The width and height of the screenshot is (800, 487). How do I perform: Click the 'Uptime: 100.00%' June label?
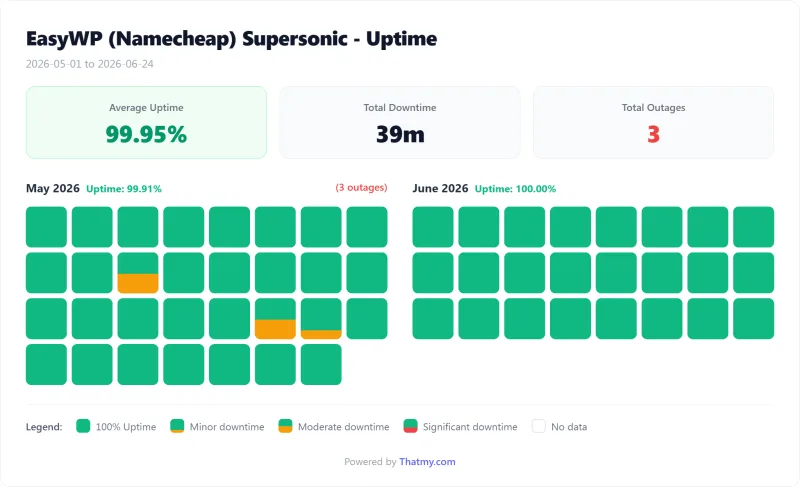click(x=515, y=189)
